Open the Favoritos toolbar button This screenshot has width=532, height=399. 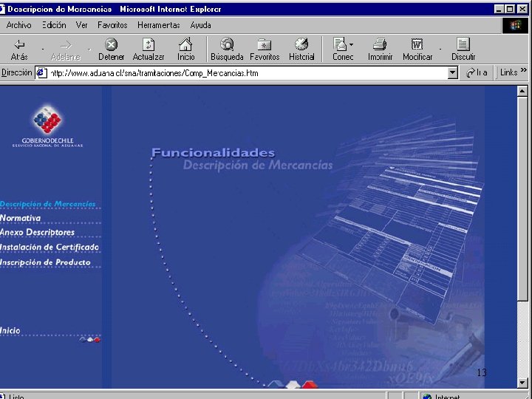(x=265, y=50)
